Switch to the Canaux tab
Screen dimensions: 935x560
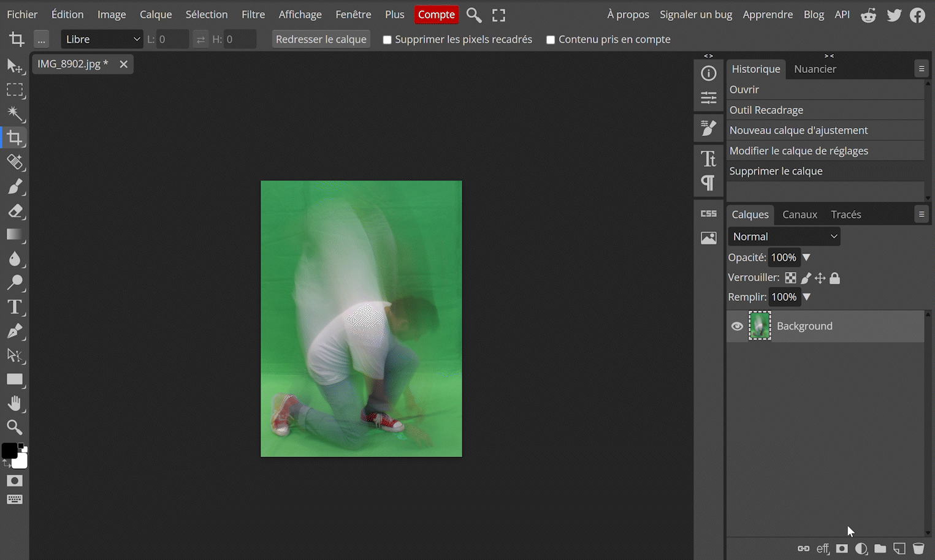click(800, 214)
